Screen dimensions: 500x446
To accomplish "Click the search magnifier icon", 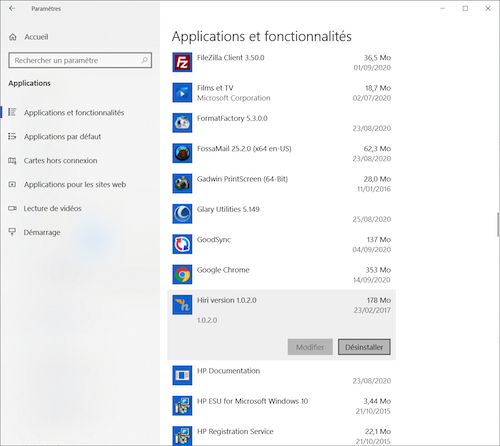I will (x=144, y=60).
